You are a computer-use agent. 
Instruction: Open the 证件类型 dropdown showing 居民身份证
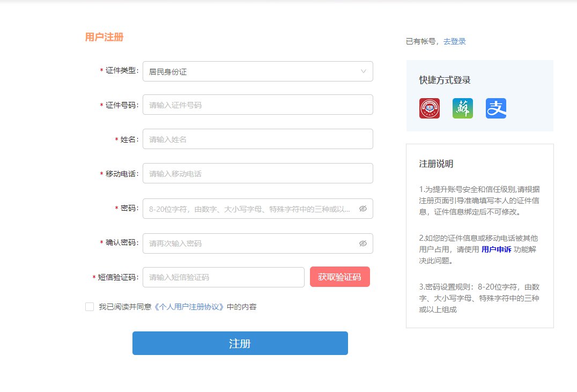click(x=252, y=71)
